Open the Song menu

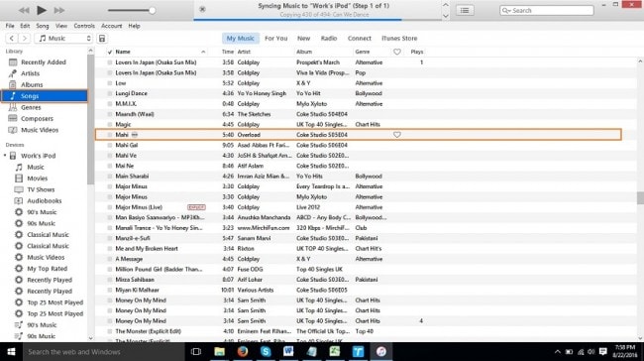click(x=43, y=26)
